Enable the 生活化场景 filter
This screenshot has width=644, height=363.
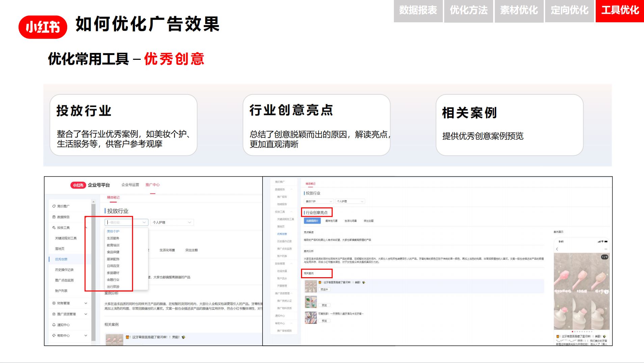351,221
